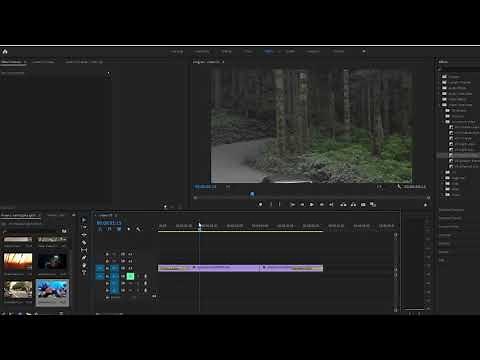
Task: Toggle V1 source patching button
Action: pos(100,268)
